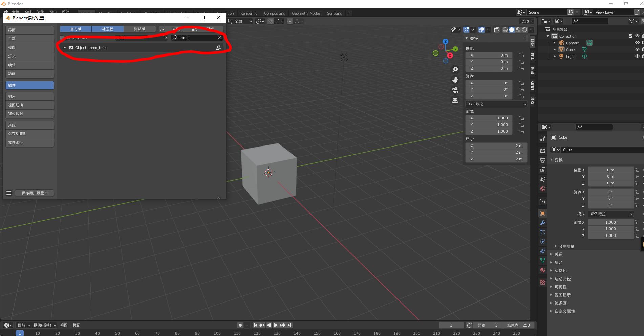
Task: Select the Light object in outliner
Action: tap(570, 57)
